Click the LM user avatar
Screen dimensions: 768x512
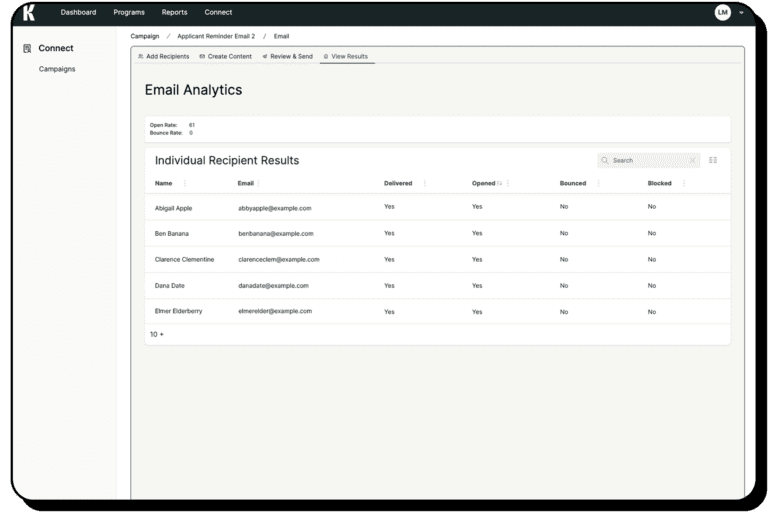click(722, 12)
